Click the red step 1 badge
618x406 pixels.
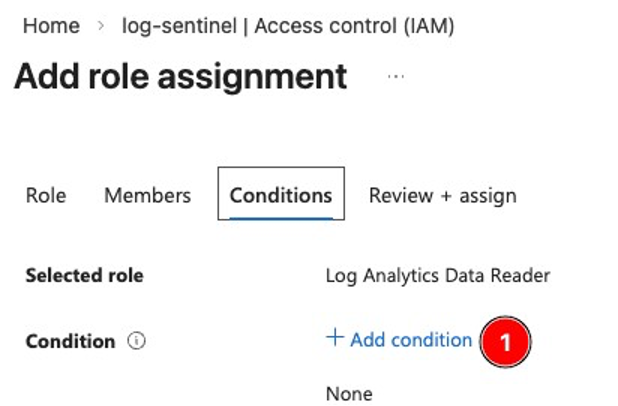coord(505,342)
